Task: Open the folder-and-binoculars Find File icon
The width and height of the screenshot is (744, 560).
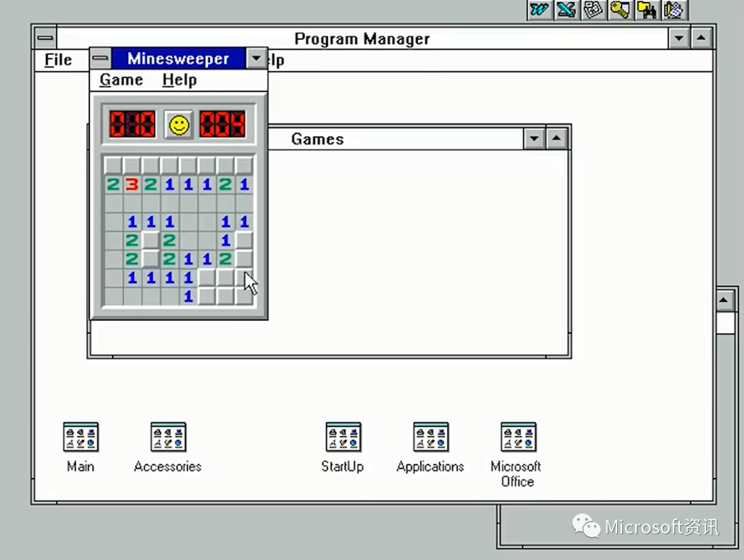Action: pos(647,10)
